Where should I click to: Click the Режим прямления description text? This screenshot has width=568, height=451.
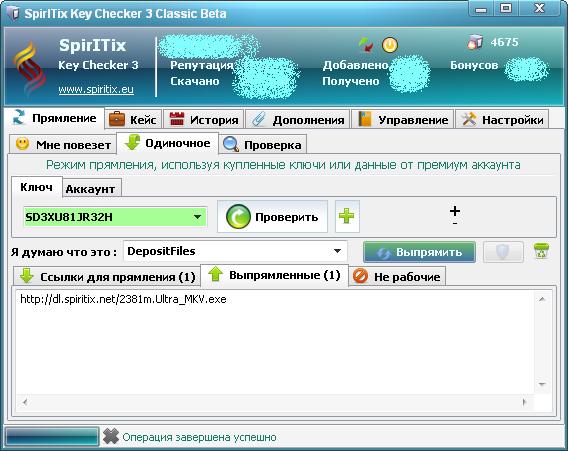(283, 165)
